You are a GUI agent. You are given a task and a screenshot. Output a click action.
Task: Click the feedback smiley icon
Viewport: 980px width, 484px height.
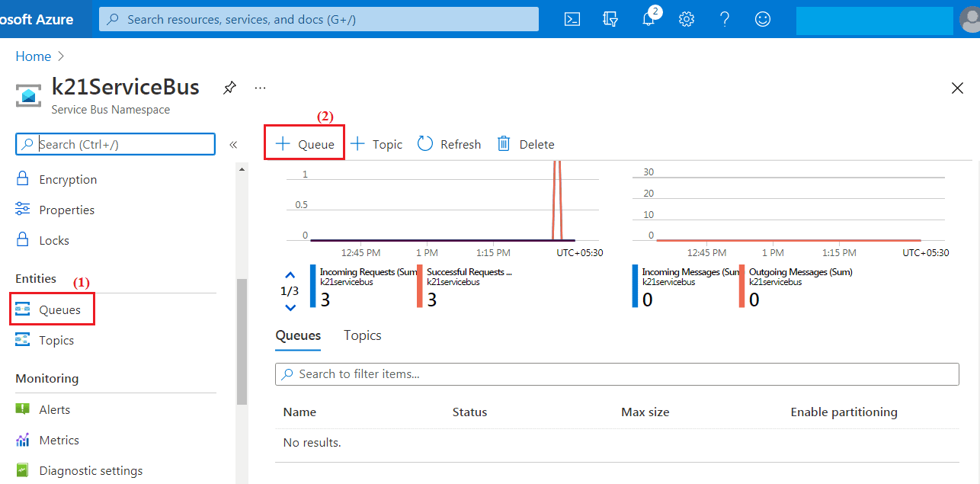click(x=763, y=19)
